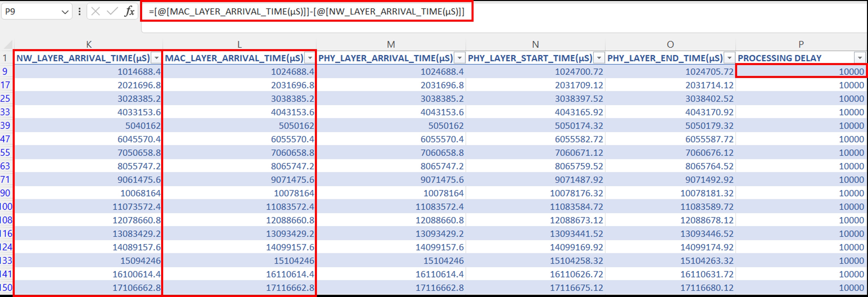868x297 pixels.
Task: Click the three-dot handle beside Name Box
Action: pos(80,11)
